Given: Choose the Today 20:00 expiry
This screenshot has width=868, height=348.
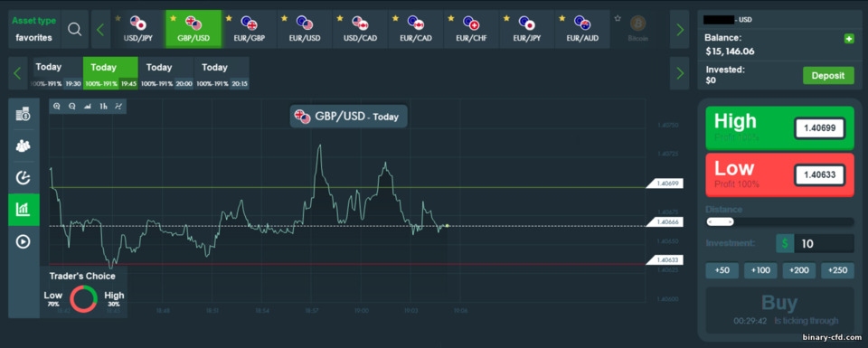Looking at the screenshot, I should (166, 73).
